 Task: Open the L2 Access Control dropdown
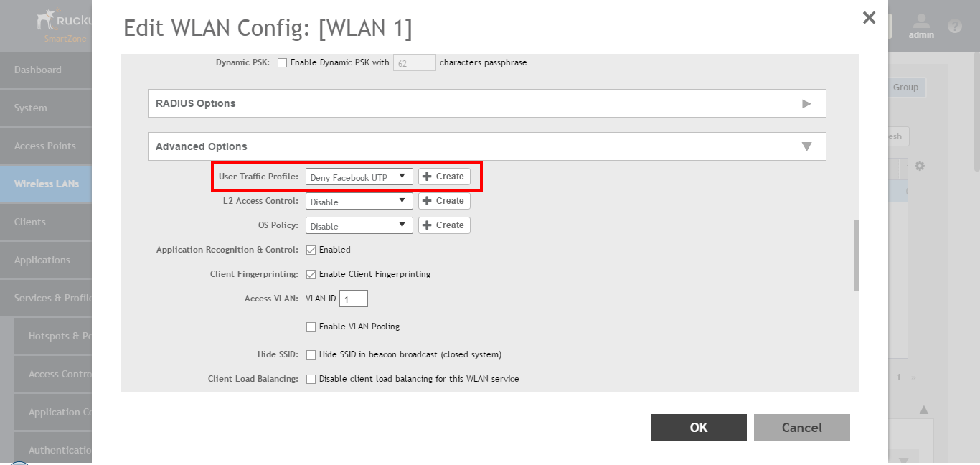(x=359, y=202)
